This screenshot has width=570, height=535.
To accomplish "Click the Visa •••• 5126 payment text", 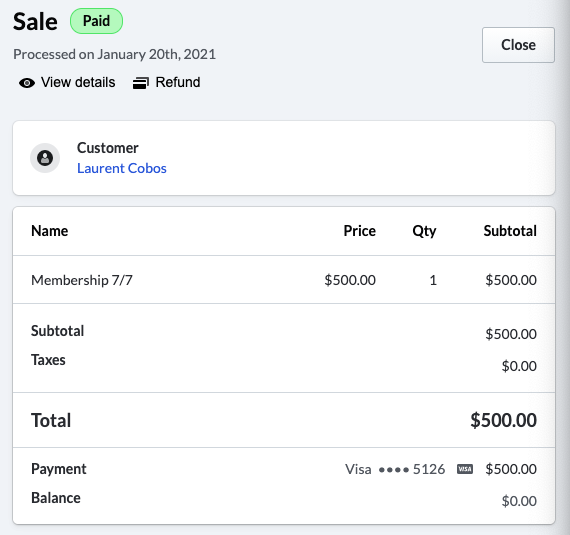I will coord(395,469).
